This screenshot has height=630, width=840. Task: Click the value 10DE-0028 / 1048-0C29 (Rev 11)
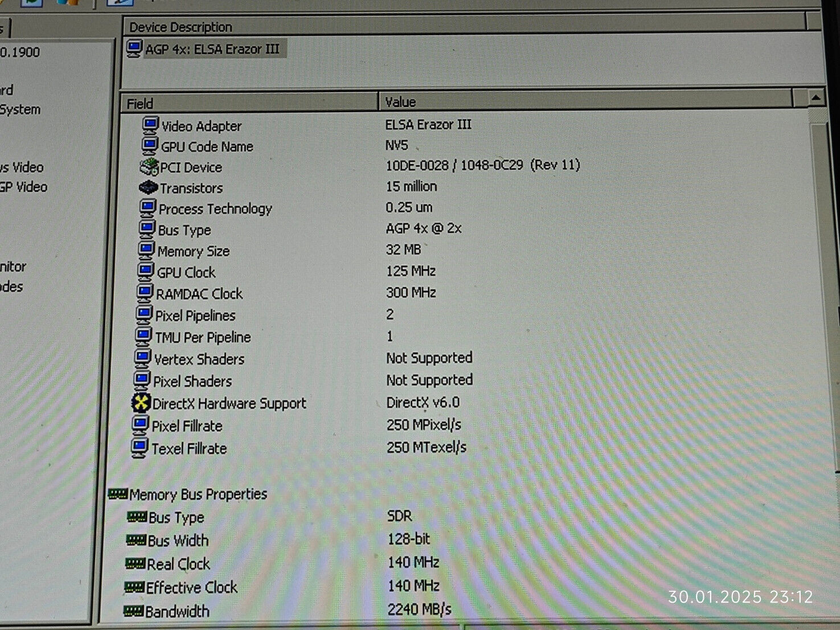click(483, 165)
